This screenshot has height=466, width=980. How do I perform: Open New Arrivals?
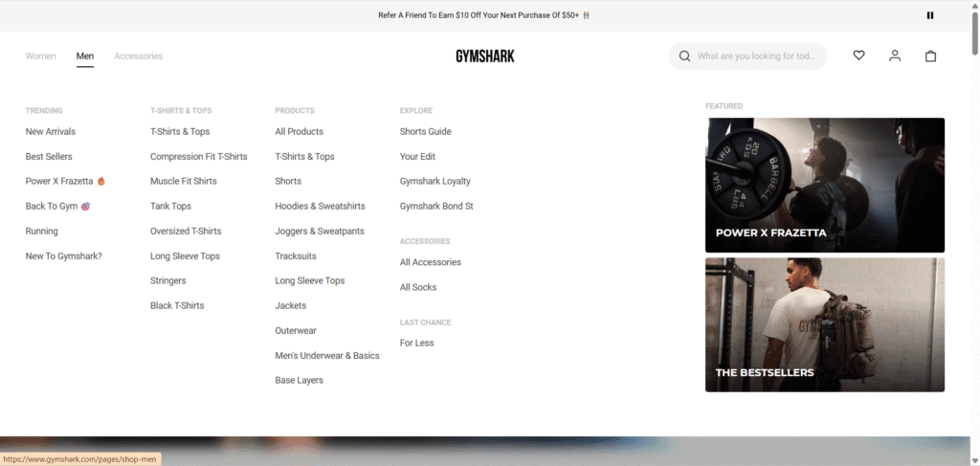(50, 132)
